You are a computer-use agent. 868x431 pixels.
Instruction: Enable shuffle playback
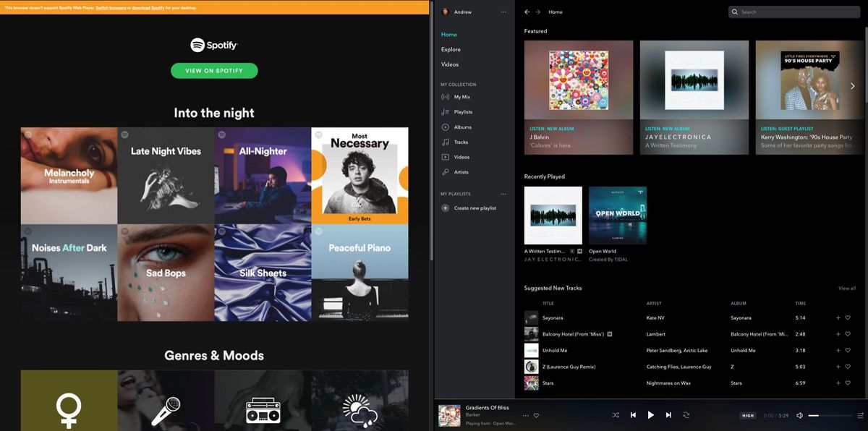pos(615,415)
